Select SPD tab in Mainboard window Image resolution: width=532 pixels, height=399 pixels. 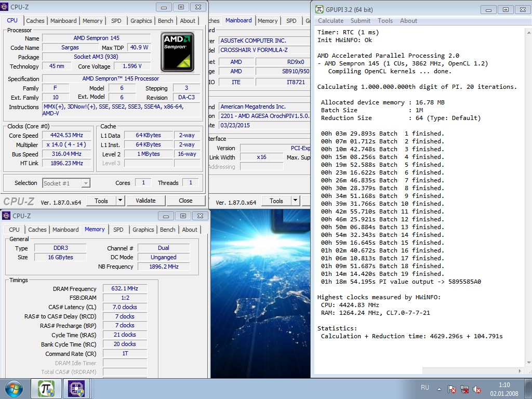(291, 21)
